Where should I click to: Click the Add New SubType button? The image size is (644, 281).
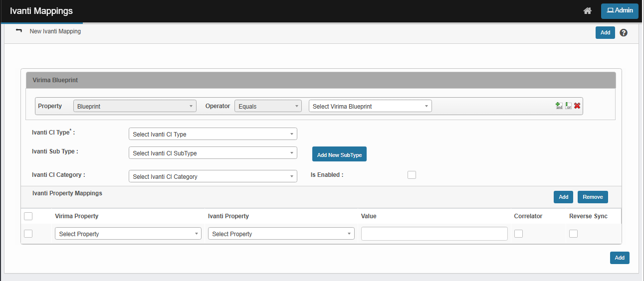[339, 155]
